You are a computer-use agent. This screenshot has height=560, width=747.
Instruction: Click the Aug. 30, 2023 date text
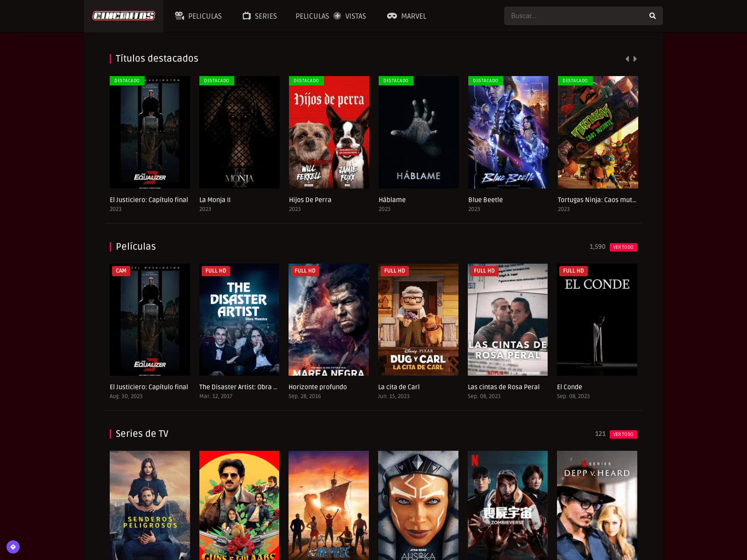[126, 396]
